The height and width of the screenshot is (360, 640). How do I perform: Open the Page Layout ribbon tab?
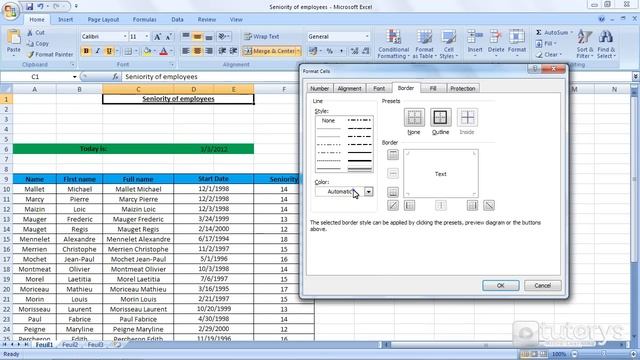click(x=103, y=19)
